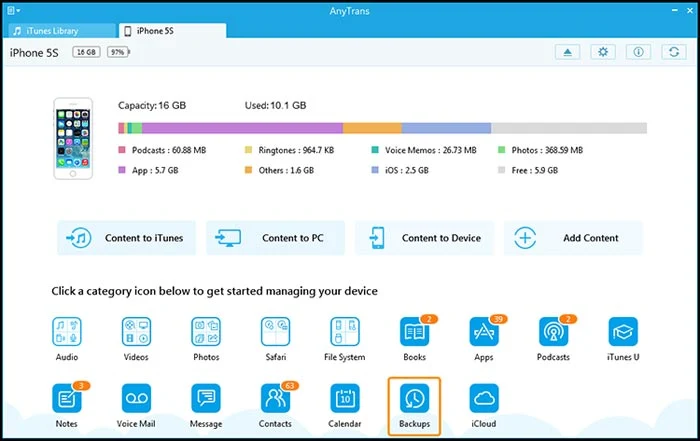Image resolution: width=700 pixels, height=441 pixels.
Task: Click Content to PC button
Action: (x=275, y=238)
